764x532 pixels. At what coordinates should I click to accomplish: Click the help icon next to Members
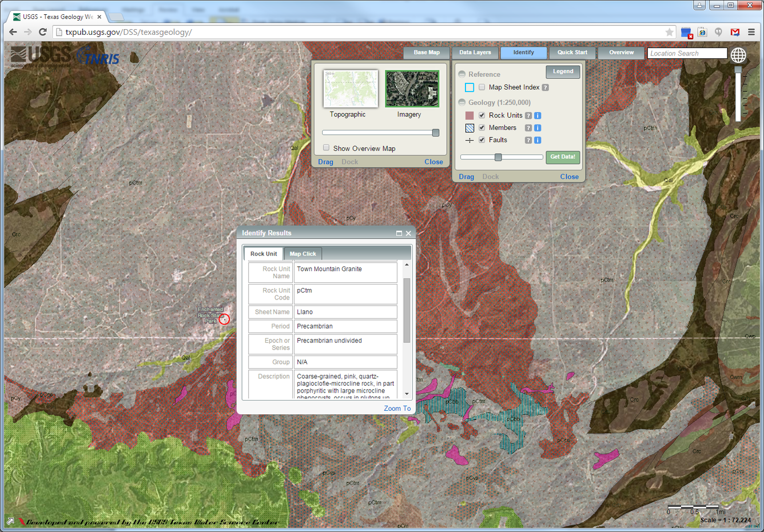pos(528,128)
